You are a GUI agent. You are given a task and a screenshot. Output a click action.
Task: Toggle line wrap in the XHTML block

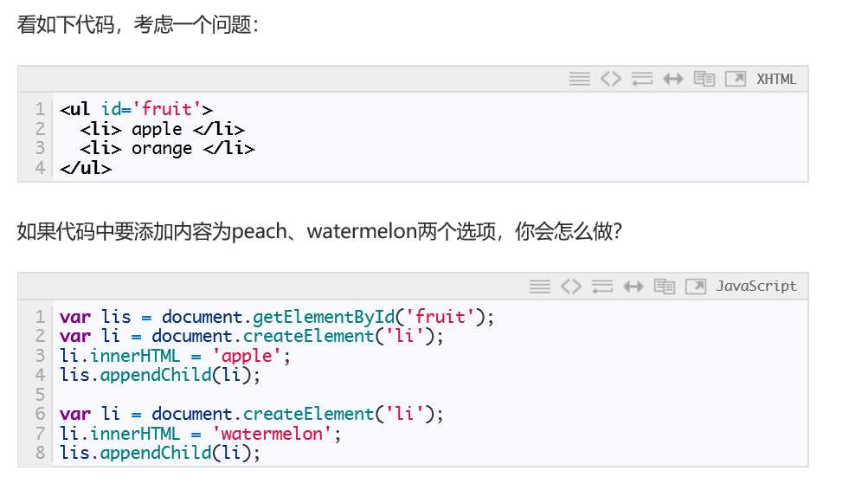pyautogui.click(x=642, y=79)
